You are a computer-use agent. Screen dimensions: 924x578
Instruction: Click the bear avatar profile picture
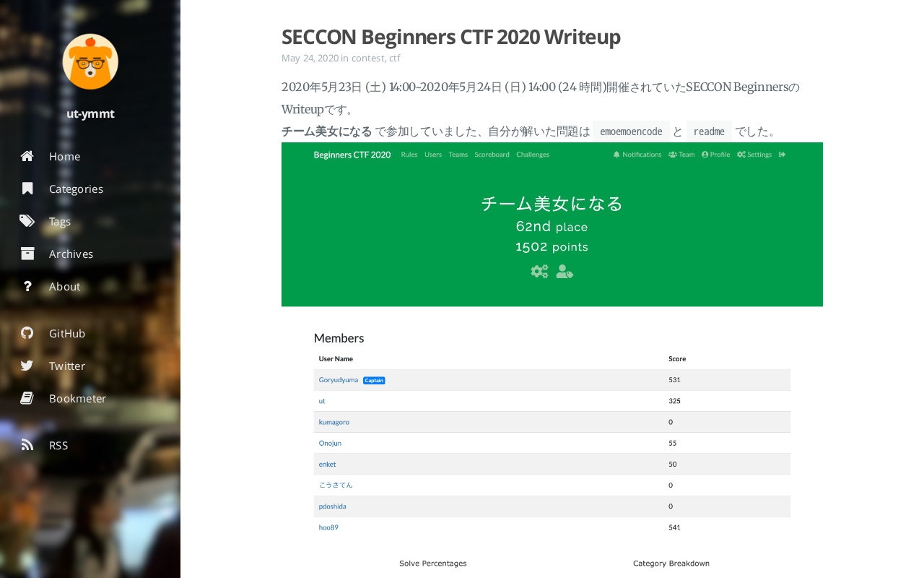(x=90, y=61)
